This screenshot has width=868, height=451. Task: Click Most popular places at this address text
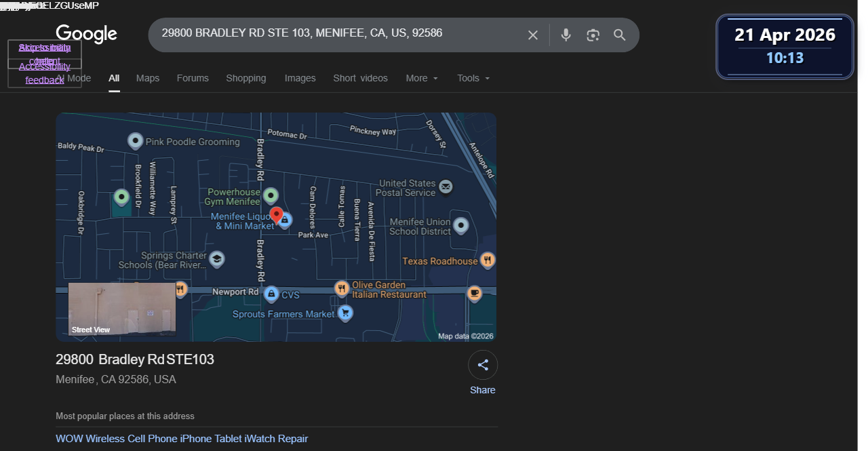tap(125, 416)
